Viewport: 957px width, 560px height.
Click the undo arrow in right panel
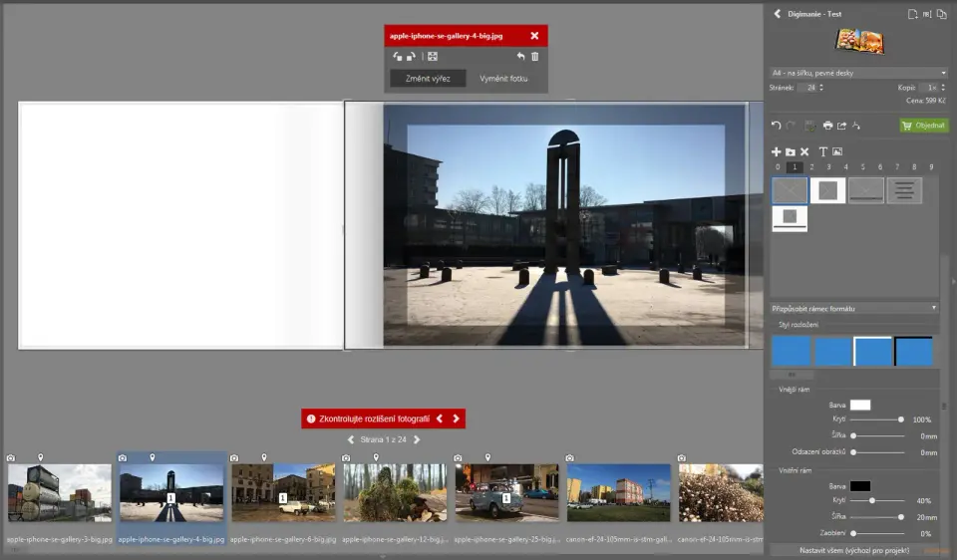[777, 126]
